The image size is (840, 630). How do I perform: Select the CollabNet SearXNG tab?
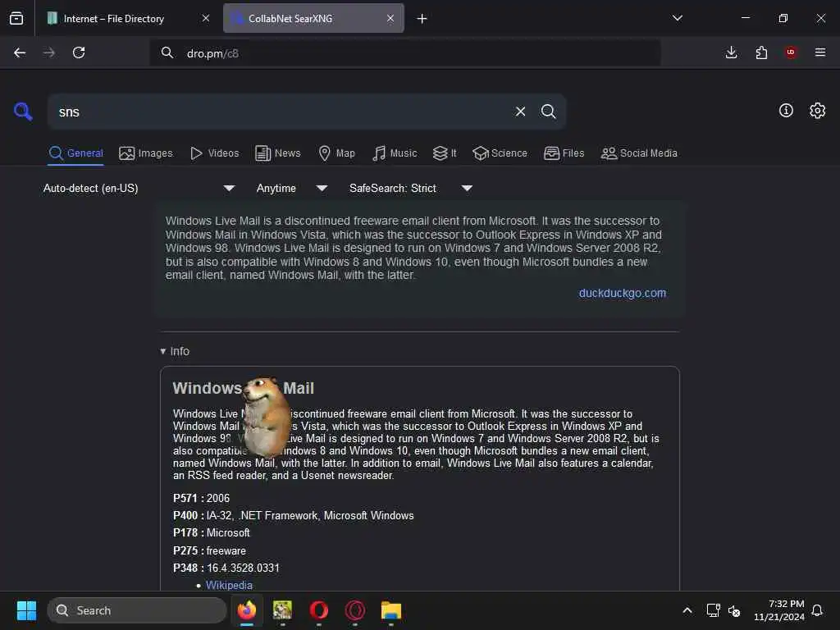313,18
